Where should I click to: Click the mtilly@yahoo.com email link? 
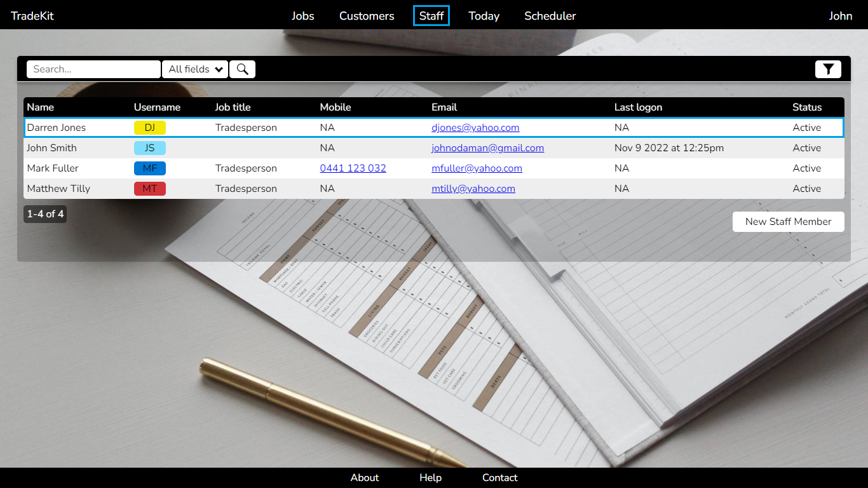coord(473,189)
